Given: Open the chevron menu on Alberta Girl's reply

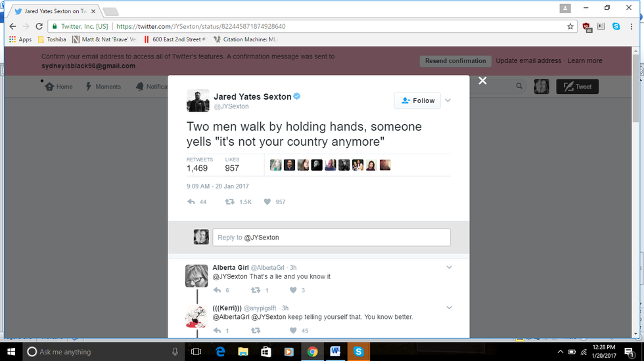Looking at the screenshot, I should (449, 268).
